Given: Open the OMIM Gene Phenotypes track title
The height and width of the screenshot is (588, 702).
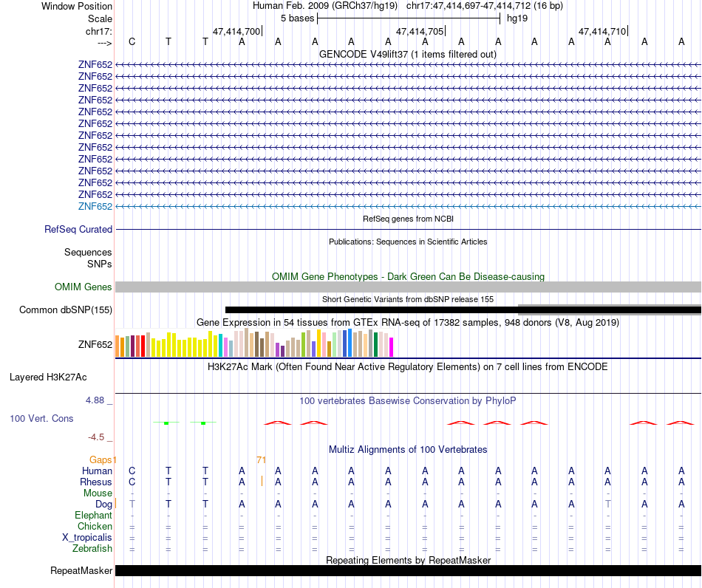Looking at the screenshot, I should coord(408,276).
